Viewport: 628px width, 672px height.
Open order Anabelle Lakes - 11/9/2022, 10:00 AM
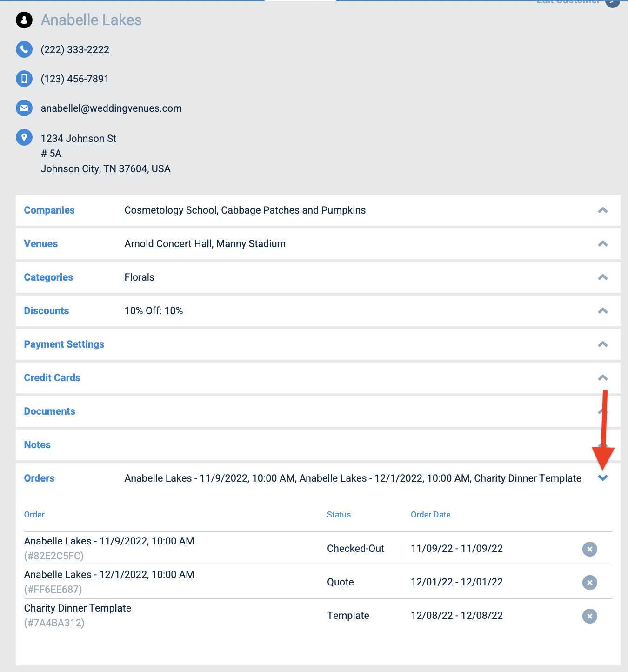point(109,541)
